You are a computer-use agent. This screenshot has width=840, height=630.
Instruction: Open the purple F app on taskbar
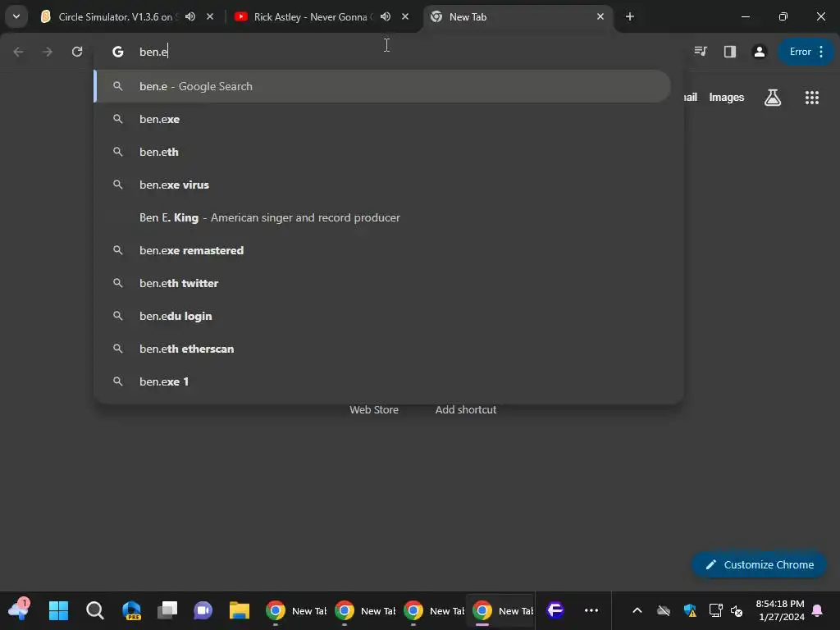click(x=555, y=610)
